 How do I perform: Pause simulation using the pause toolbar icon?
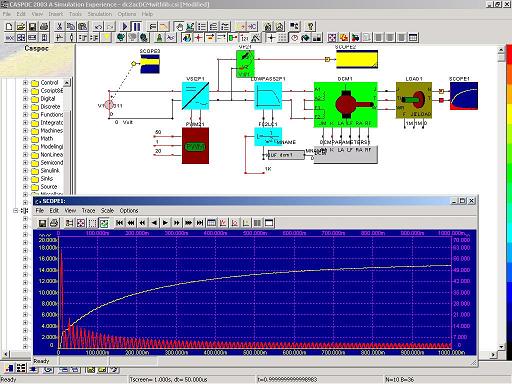click(x=137, y=26)
